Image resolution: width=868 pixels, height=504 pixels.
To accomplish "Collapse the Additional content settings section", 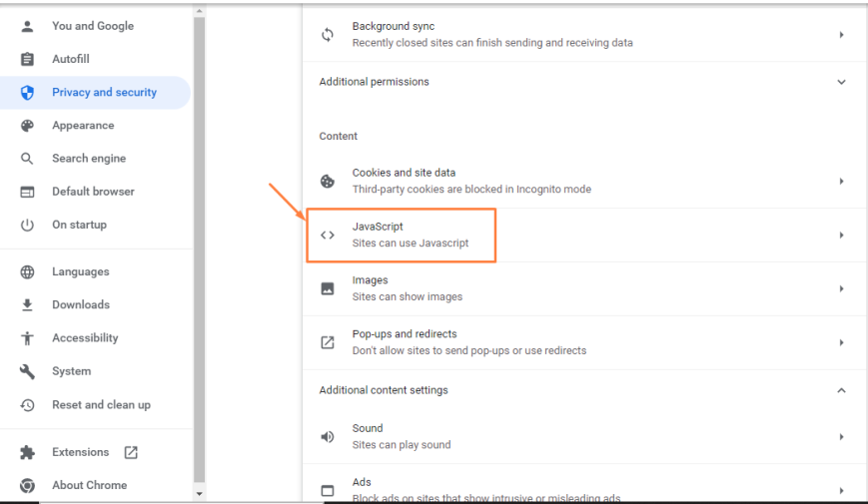I will [x=841, y=390].
